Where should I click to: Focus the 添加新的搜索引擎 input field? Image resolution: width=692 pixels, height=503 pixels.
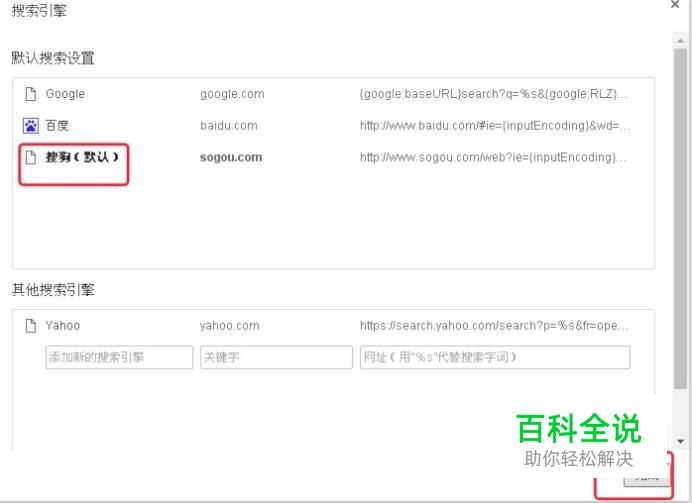(119, 357)
